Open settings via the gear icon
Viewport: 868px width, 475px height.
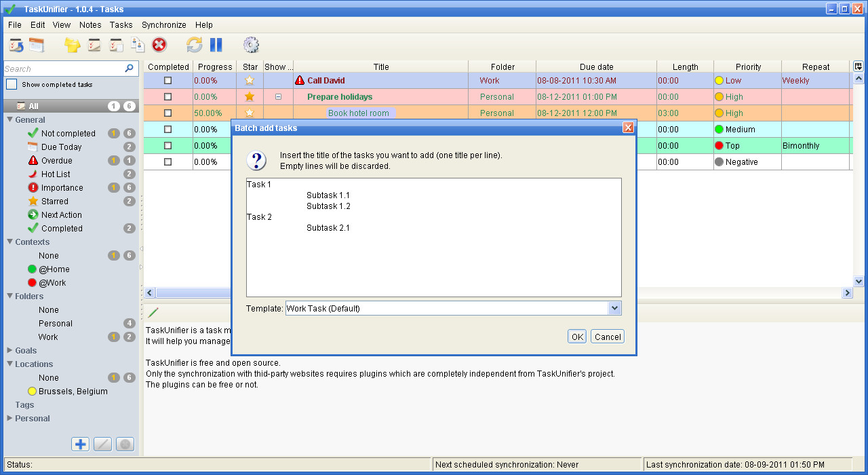[251, 45]
